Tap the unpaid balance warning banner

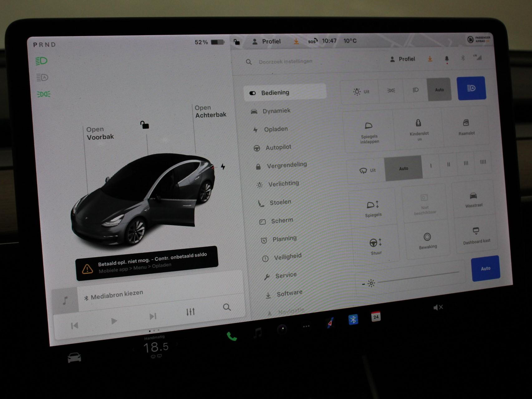point(147,263)
